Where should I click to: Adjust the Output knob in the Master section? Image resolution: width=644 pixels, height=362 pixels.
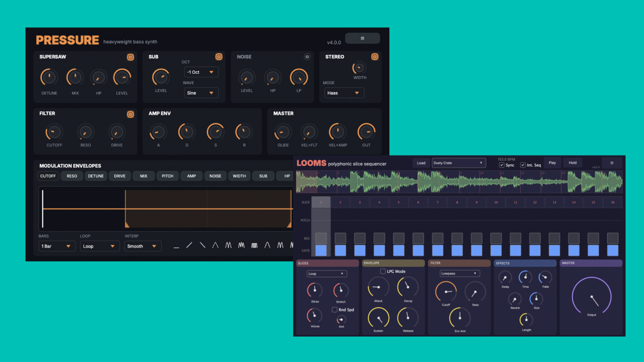pos(591,296)
